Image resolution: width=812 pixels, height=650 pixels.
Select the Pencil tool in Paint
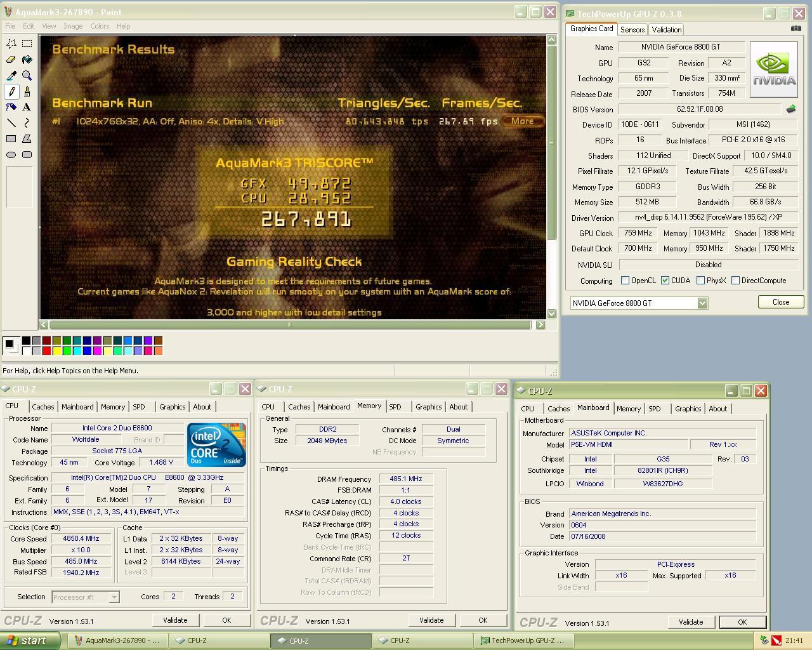click(x=11, y=91)
